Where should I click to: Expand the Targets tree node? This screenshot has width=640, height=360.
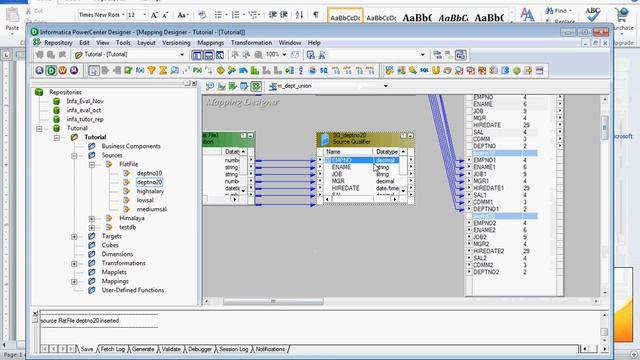[x=74, y=236]
